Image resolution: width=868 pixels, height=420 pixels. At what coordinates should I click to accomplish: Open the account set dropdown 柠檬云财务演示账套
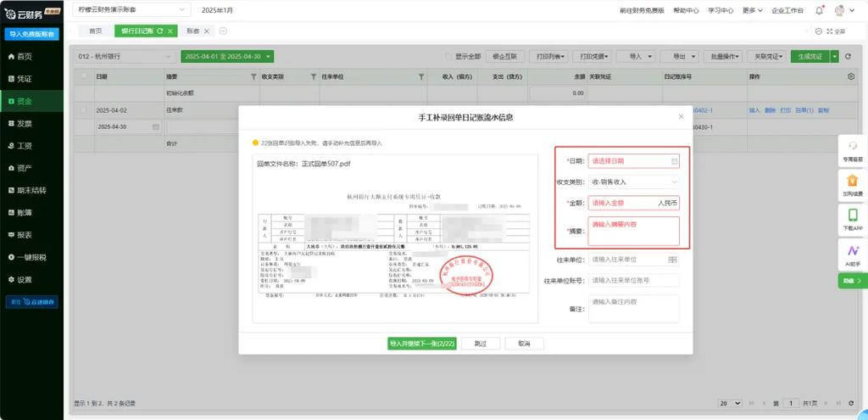click(131, 10)
